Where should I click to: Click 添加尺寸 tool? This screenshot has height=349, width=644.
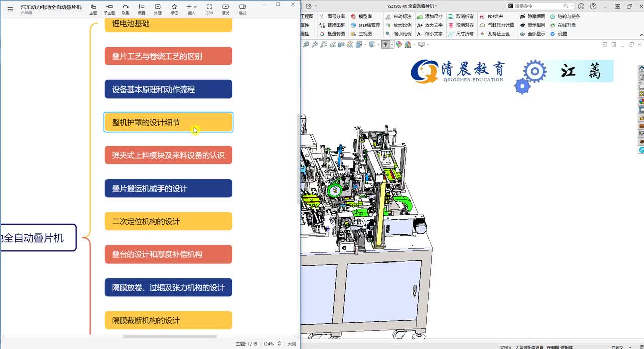tap(430, 16)
